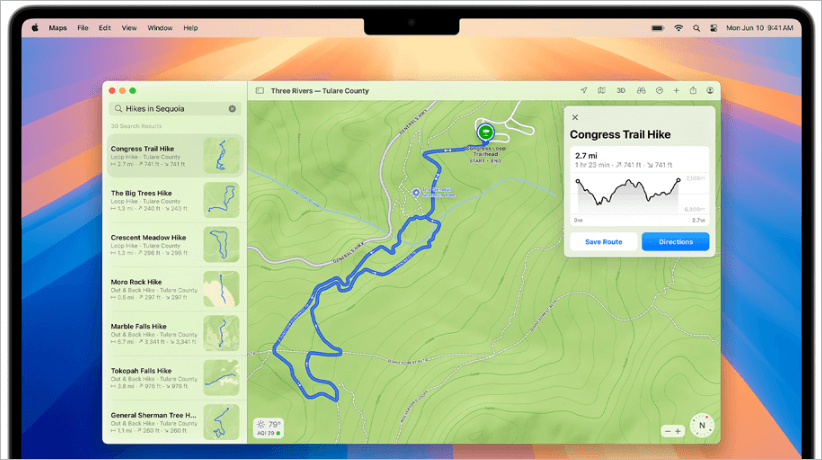Select General Sherman Tree hike result
This screenshot has height=460, width=822.
[x=175, y=422]
